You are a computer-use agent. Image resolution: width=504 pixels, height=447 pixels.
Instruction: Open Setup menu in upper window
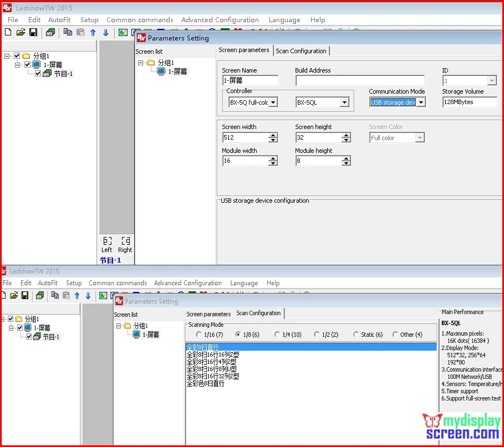89,19
